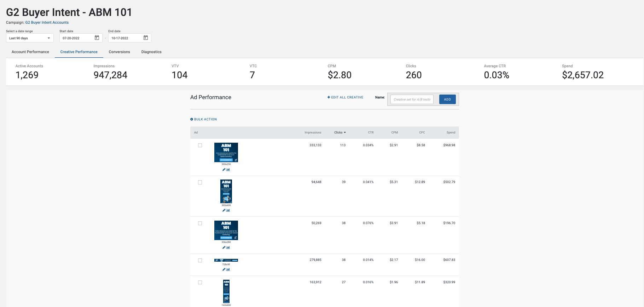Open the End date calendar picker icon
The height and width of the screenshot is (307, 644).
coord(146,38)
